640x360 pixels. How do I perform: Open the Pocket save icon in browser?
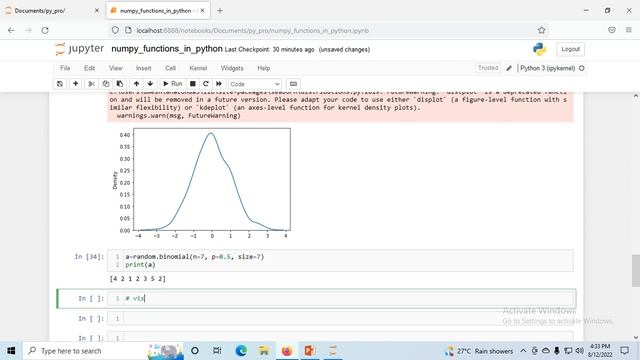tap(611, 30)
